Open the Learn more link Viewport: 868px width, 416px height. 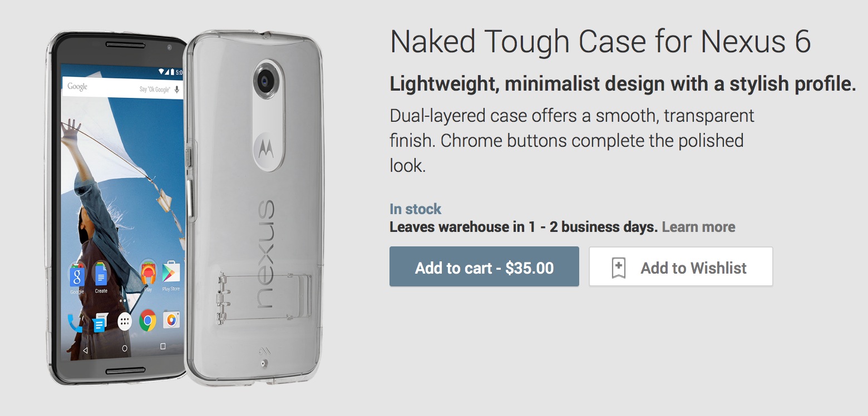coord(698,227)
